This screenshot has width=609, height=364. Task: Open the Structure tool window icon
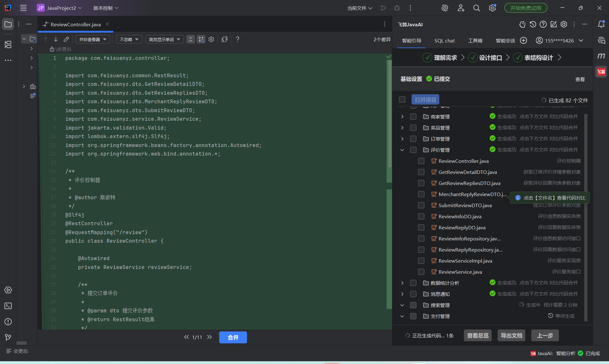tap(8, 45)
